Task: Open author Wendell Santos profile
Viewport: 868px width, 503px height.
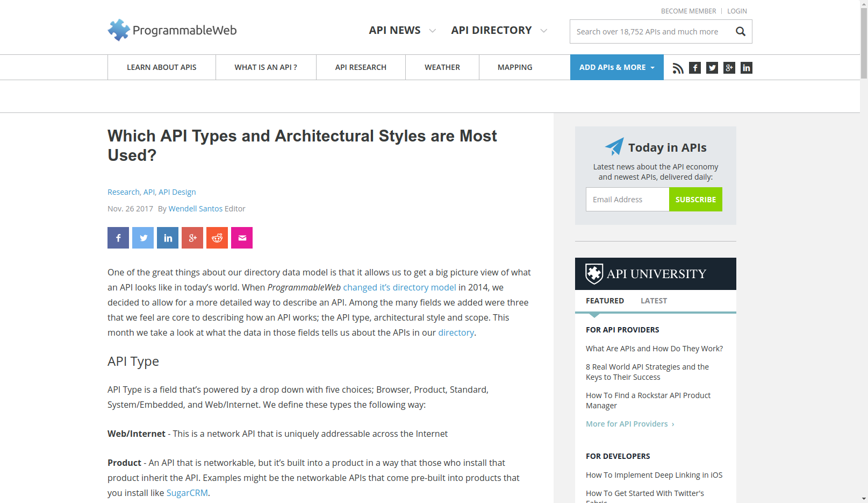Action: click(196, 209)
